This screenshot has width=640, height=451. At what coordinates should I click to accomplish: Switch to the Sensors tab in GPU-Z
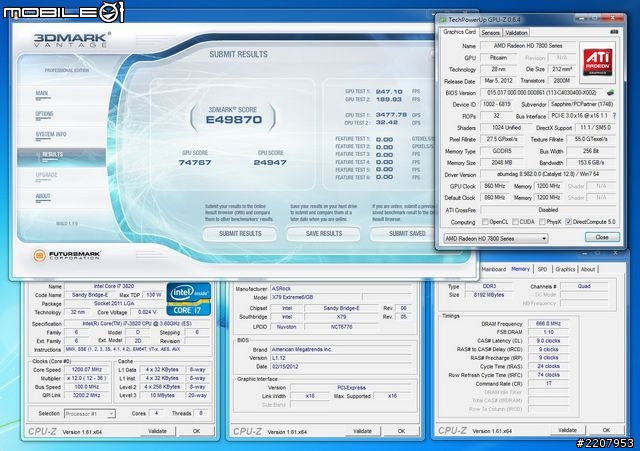(x=490, y=33)
